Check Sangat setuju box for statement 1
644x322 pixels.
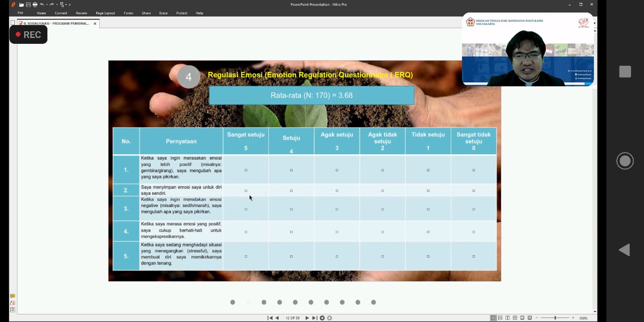click(x=246, y=170)
